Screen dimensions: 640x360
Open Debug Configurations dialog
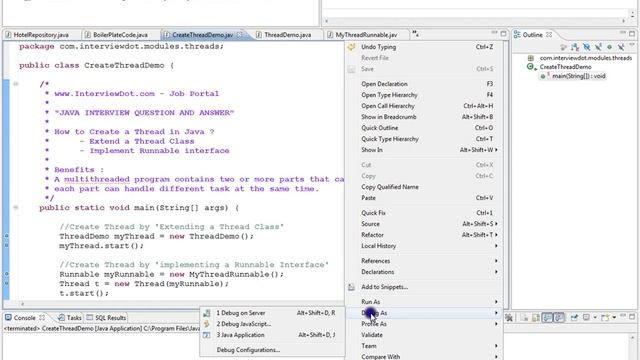click(x=272, y=350)
